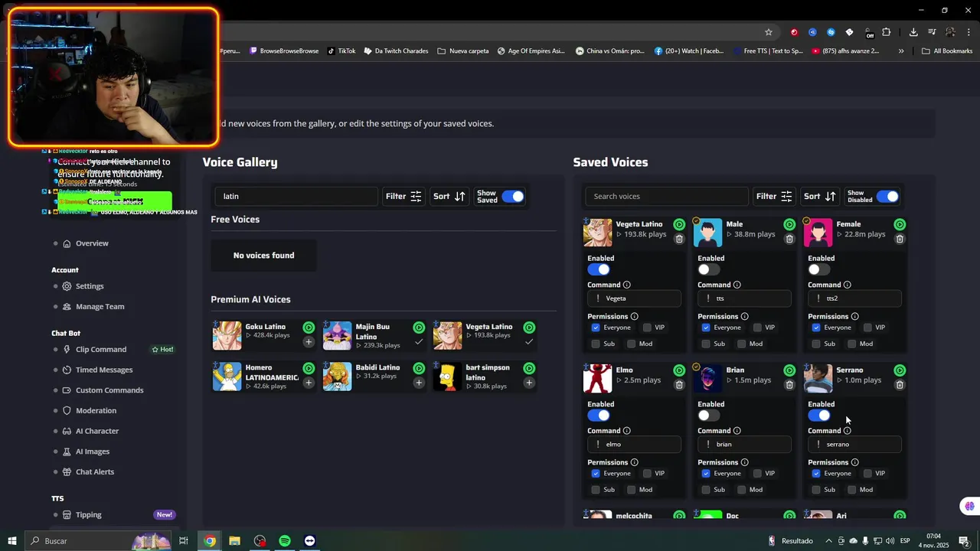The height and width of the screenshot is (551, 980).
Task: Open Sort options in Saved Voices
Action: point(820,197)
